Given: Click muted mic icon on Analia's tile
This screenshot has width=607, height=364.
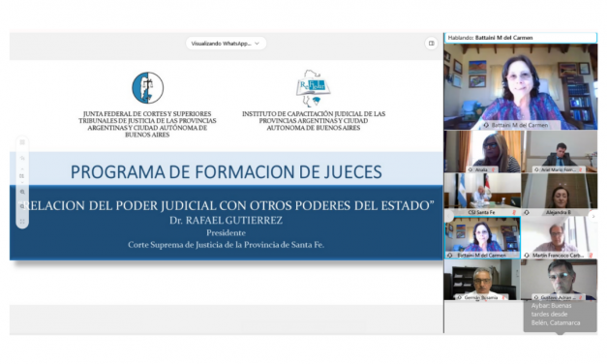Looking at the screenshot, I should (493, 169).
